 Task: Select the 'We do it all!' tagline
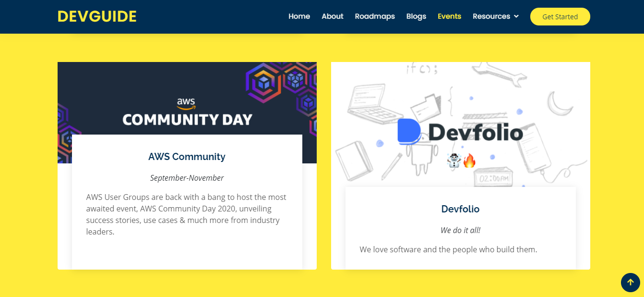(460, 230)
